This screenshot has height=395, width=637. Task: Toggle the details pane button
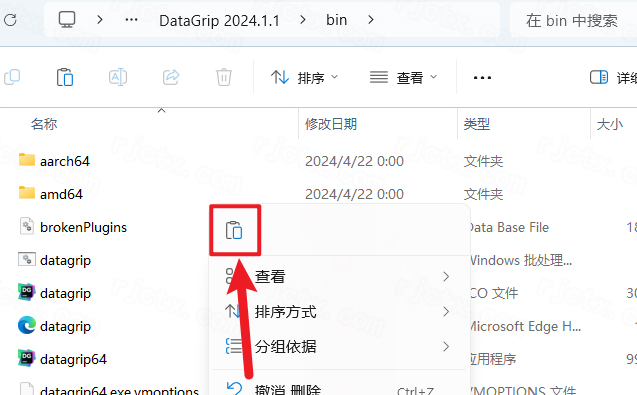[613, 77]
